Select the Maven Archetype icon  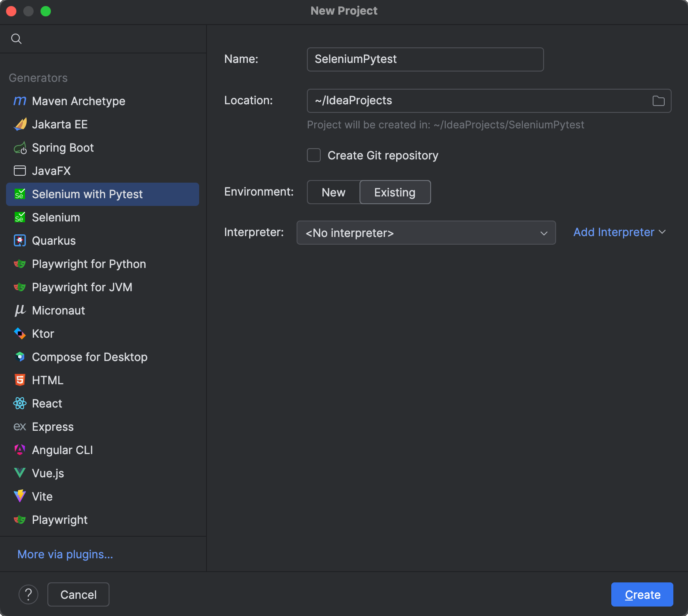(20, 101)
